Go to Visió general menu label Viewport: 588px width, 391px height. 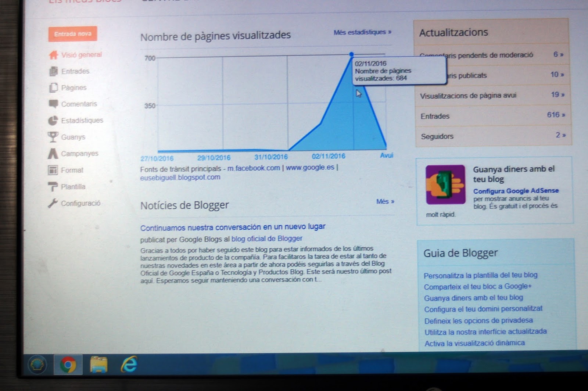(82, 55)
